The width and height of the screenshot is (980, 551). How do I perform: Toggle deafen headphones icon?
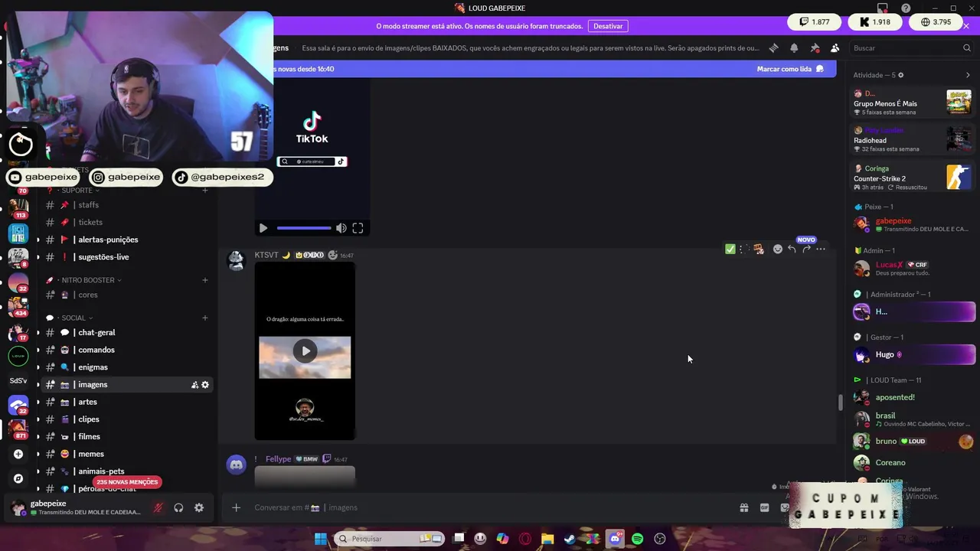(178, 507)
